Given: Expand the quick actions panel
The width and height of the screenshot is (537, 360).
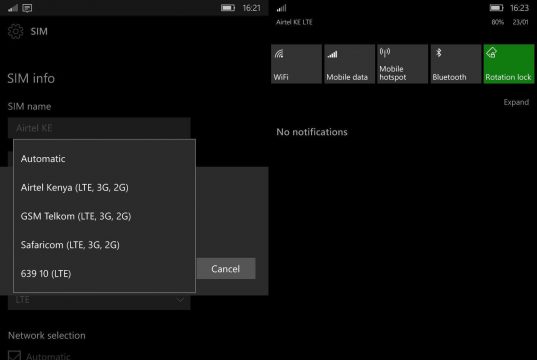Looking at the screenshot, I should point(516,102).
